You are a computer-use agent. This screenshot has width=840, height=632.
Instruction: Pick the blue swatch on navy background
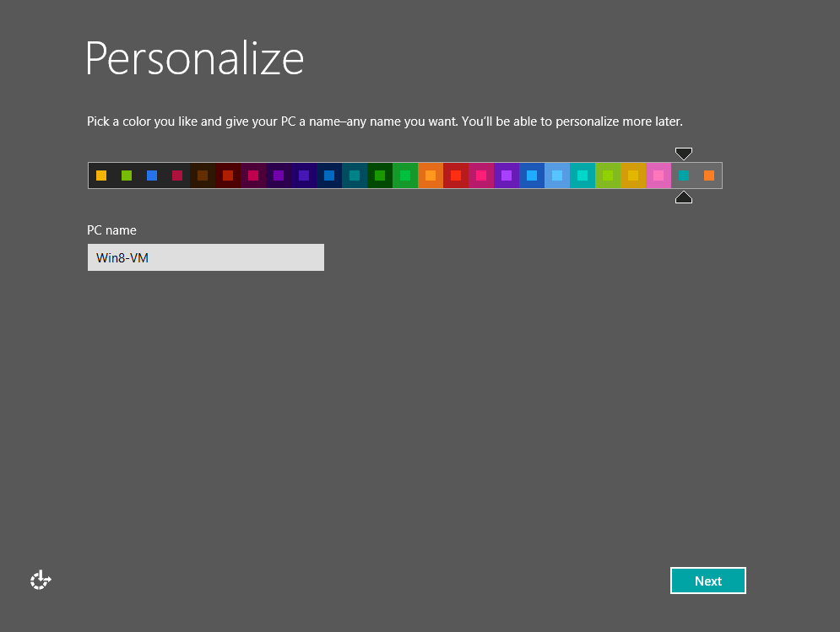[329, 176]
